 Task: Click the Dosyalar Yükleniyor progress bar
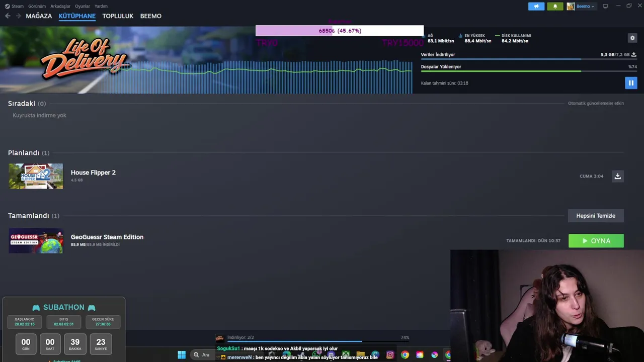(529, 71)
